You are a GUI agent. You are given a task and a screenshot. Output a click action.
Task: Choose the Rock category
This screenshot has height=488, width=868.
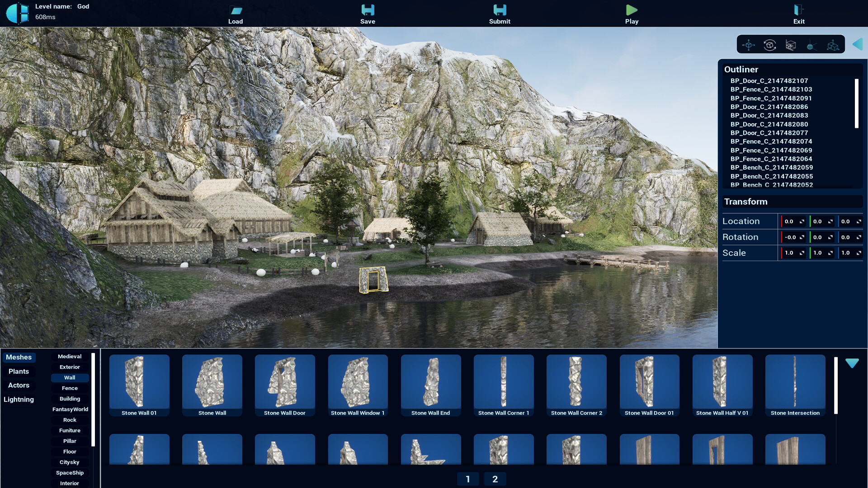click(x=70, y=420)
